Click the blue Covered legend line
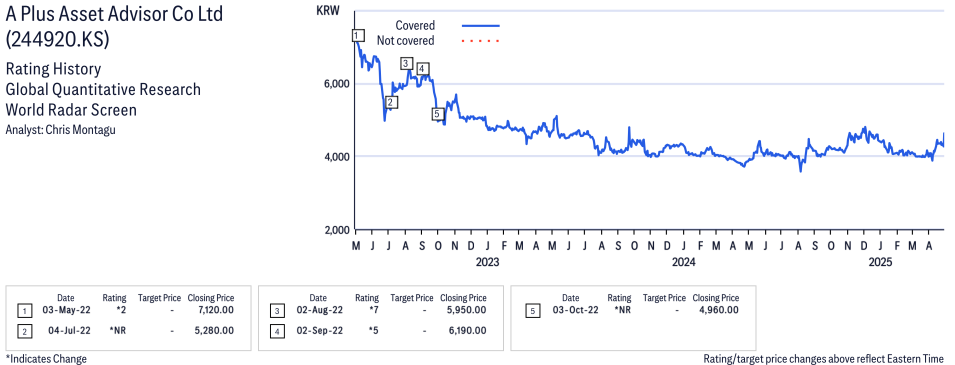 click(x=481, y=26)
